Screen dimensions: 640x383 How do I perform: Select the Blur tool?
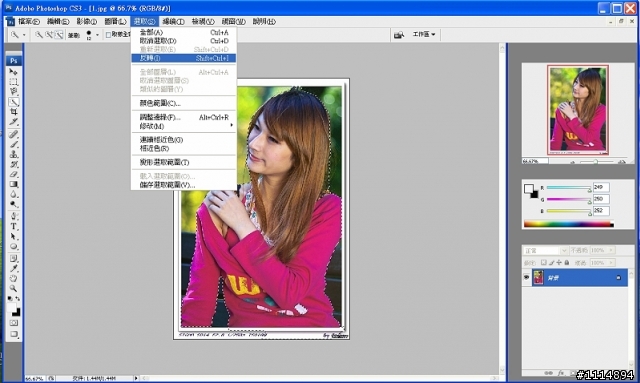point(13,194)
